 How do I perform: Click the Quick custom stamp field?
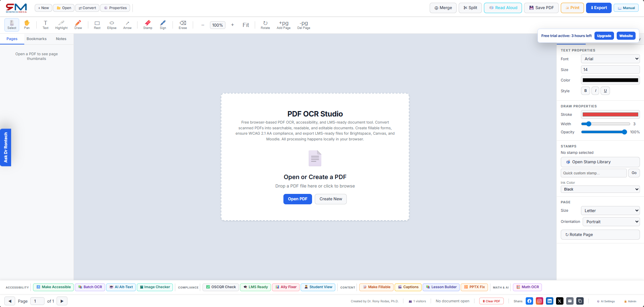point(593,173)
